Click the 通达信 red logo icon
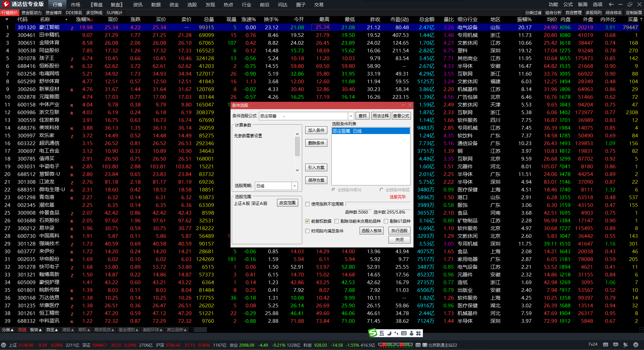 click(x=6, y=4)
